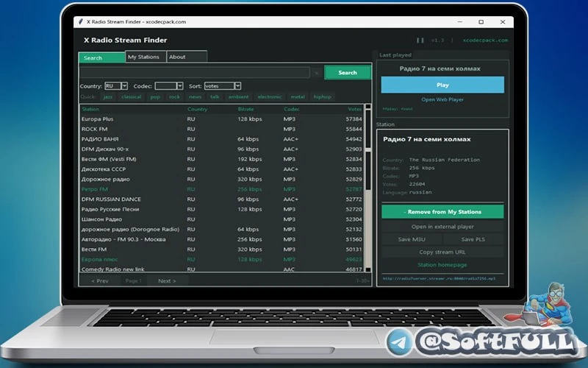Close the X Radio Stream Finder window
This screenshot has width=588, height=368.
point(503,22)
